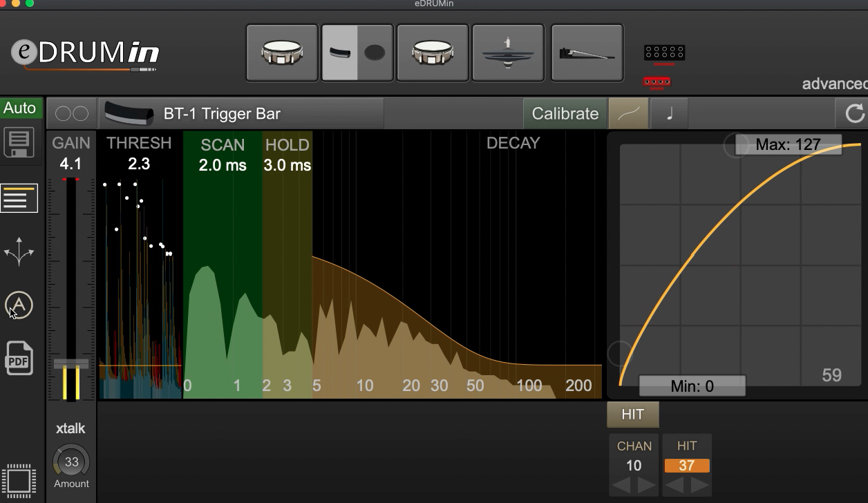Image resolution: width=868 pixels, height=503 pixels.
Task: Select the HIT tab
Action: tap(633, 414)
